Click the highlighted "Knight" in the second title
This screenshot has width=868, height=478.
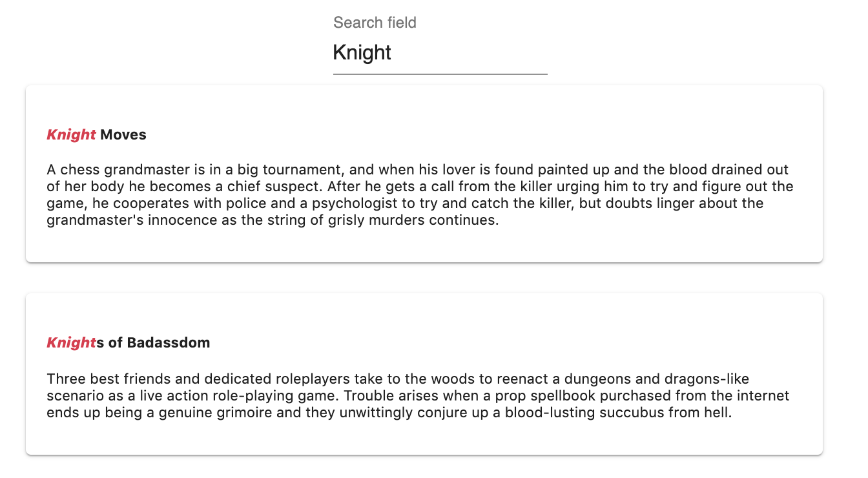click(x=71, y=342)
